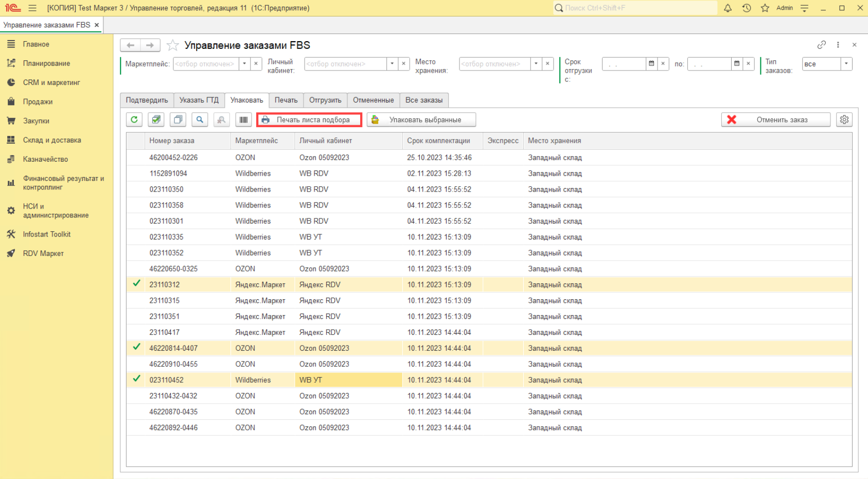Switch to the Указать ГТД tab
868x479 pixels.
pos(199,100)
